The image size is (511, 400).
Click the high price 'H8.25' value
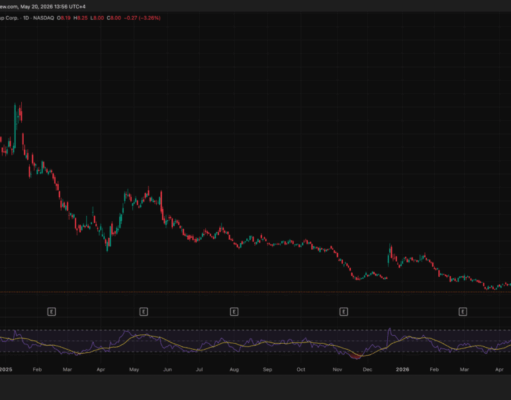(80, 18)
